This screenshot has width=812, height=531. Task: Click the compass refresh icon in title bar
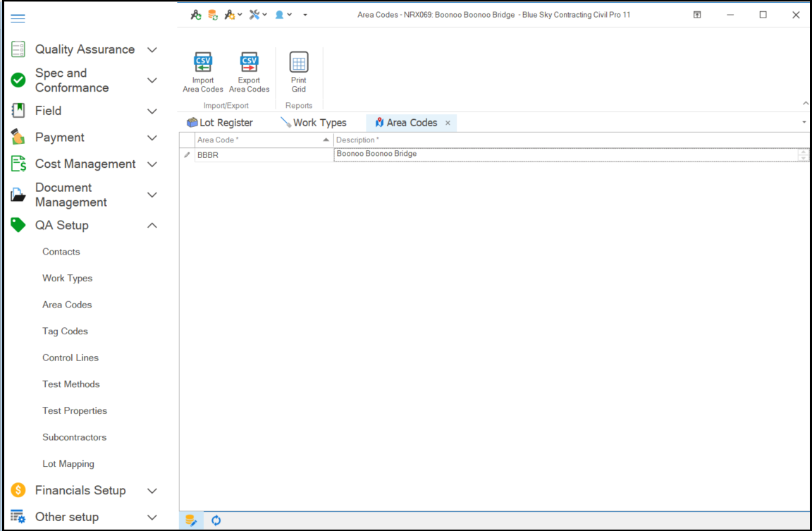tap(196, 15)
